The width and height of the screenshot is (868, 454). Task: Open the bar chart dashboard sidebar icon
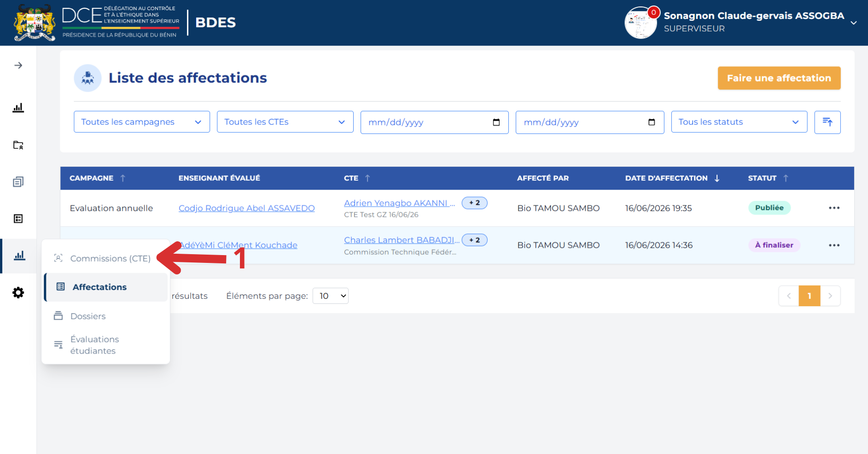click(18, 108)
